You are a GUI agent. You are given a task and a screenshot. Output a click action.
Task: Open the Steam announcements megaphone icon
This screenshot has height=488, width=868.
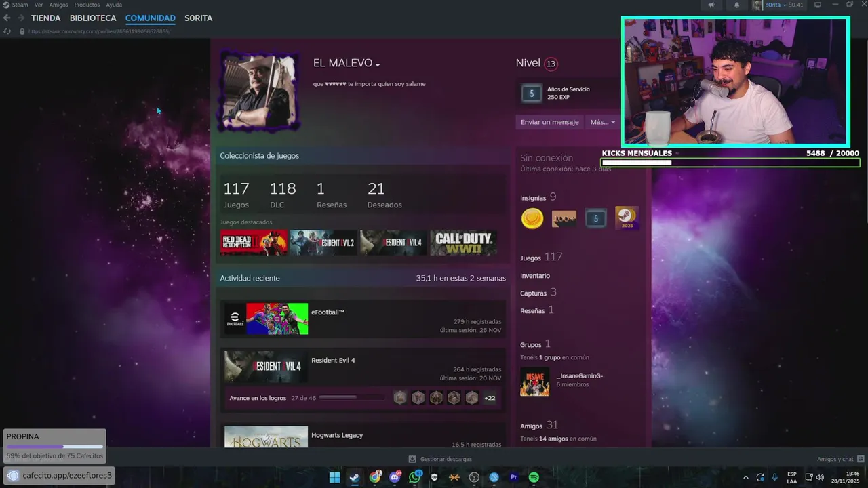[x=711, y=5]
